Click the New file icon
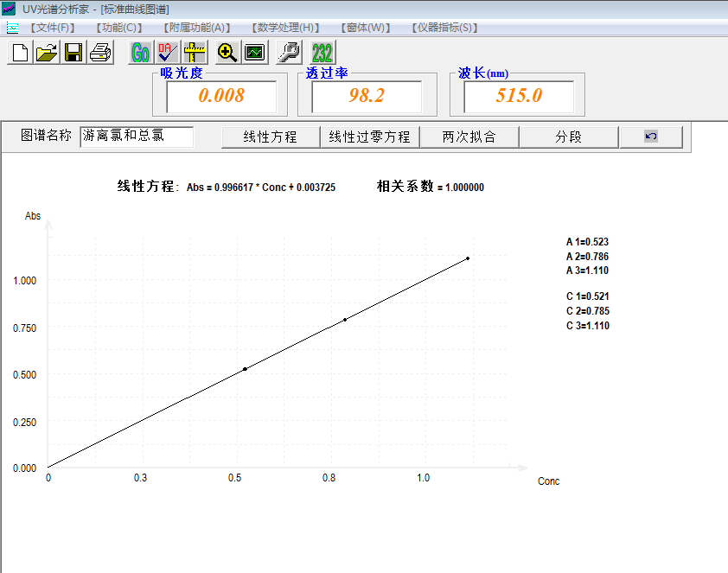This screenshot has height=573, width=728. tap(19, 53)
